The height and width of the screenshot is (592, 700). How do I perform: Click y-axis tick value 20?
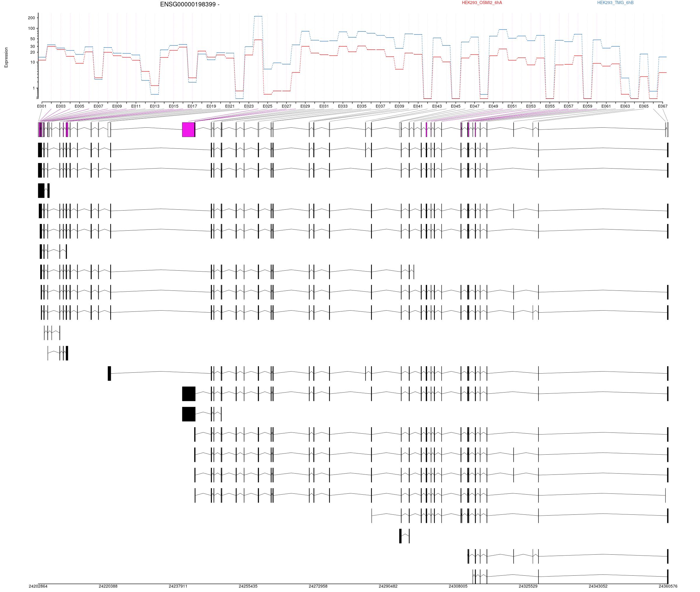point(33,52)
